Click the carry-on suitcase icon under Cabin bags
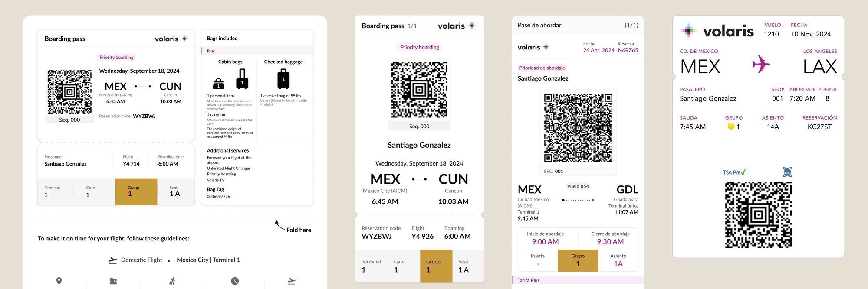The width and height of the screenshot is (868, 289). tap(242, 79)
